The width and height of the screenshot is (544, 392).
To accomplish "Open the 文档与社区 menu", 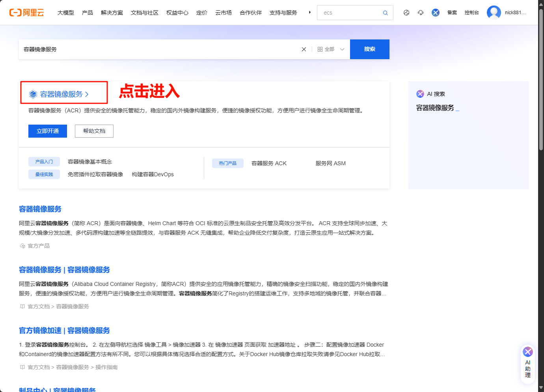I will tap(145, 13).
